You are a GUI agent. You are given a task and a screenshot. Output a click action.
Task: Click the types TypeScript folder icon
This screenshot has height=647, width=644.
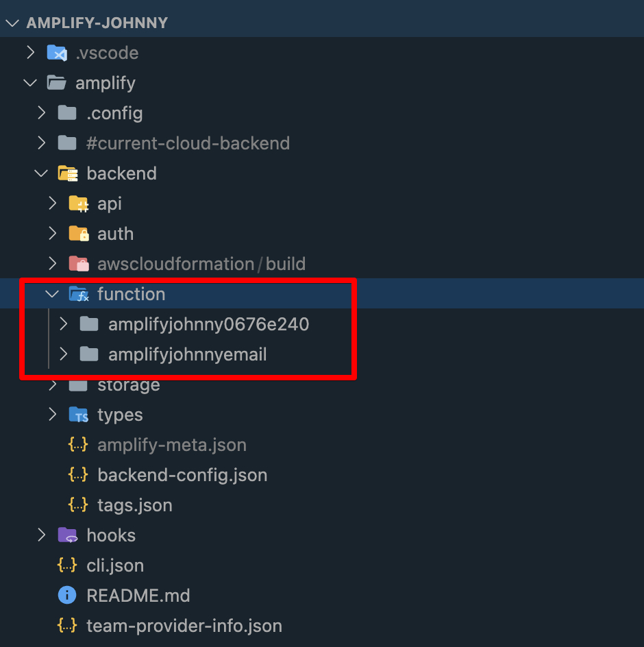pyautogui.click(x=78, y=415)
